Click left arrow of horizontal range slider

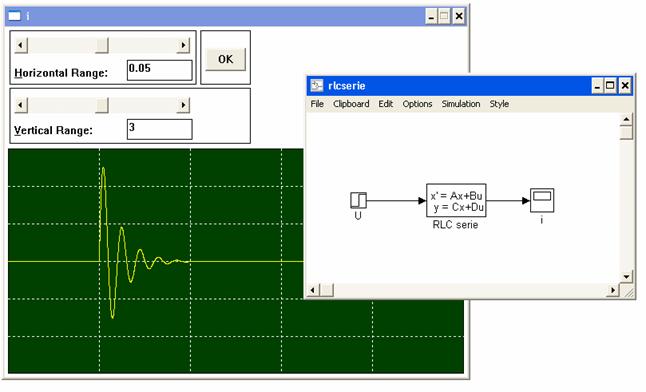21,45
